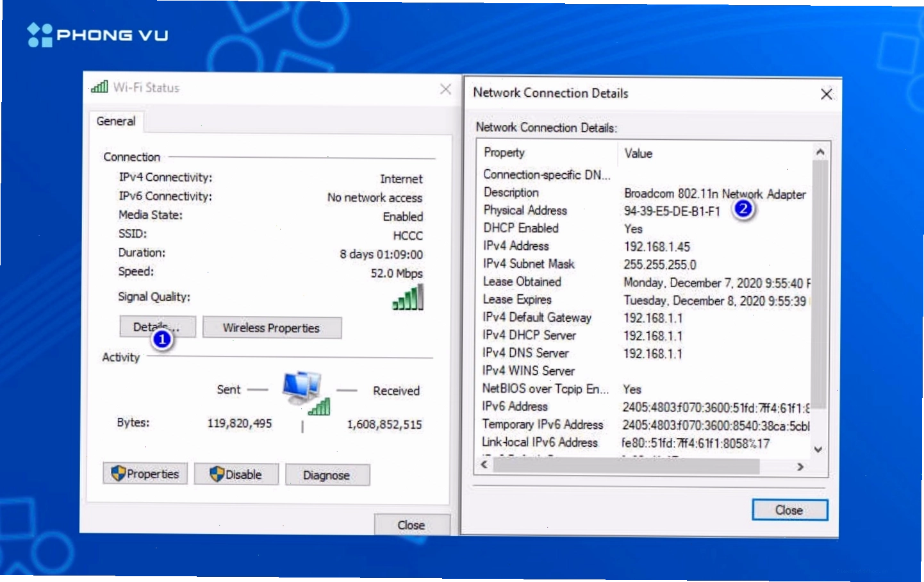
Task: Click the IPv4 Connectivity value Internet
Action: (402, 179)
